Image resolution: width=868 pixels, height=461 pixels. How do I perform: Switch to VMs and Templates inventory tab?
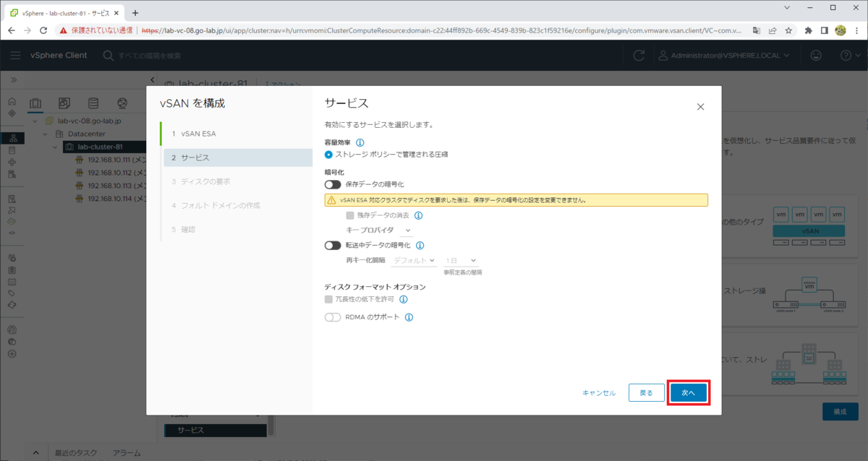[64, 103]
